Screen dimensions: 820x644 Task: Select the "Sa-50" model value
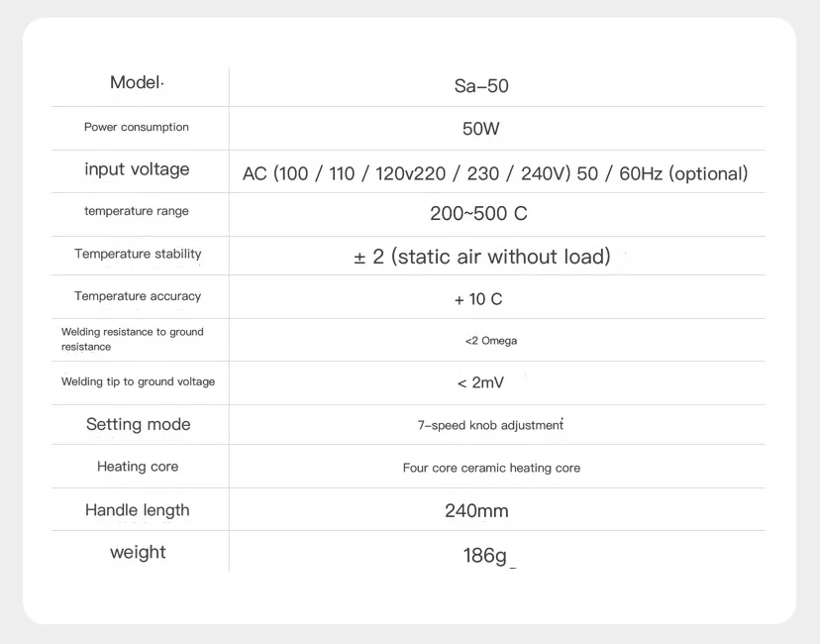[x=481, y=86]
